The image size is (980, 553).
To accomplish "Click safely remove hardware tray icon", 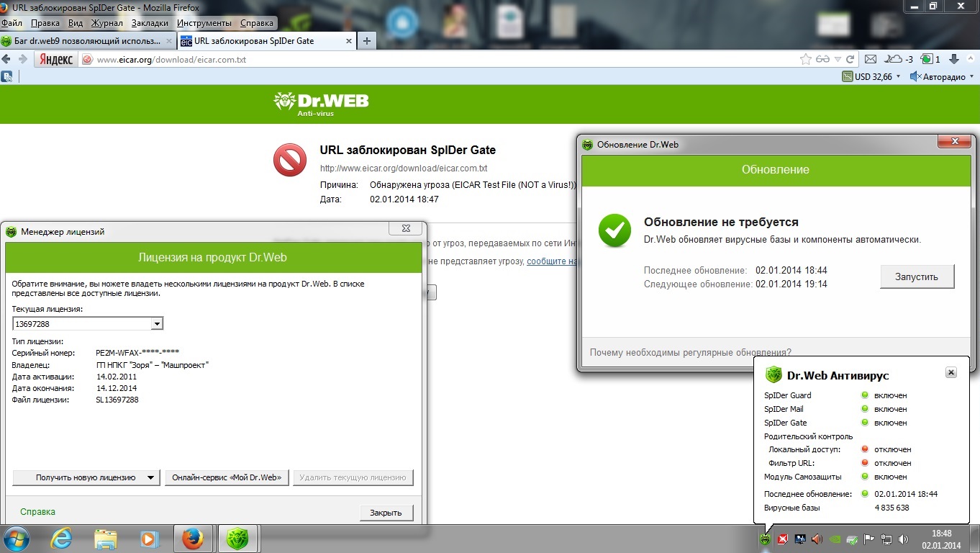I will [851, 539].
